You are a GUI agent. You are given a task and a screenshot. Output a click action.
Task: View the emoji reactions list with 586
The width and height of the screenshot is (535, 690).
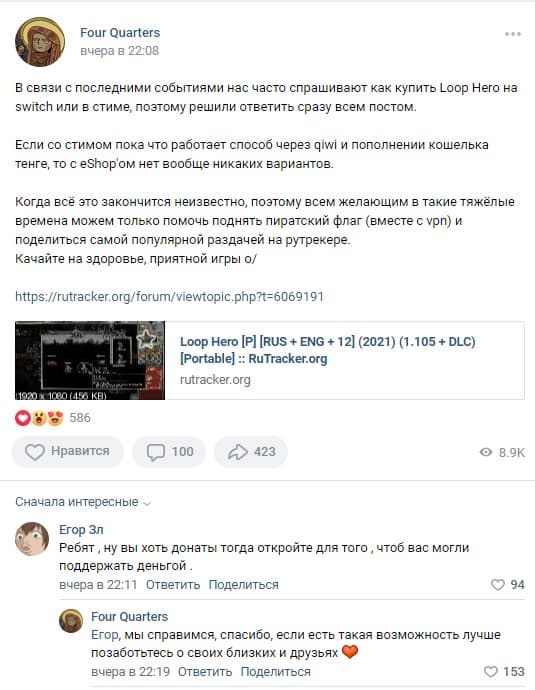pos(53,418)
